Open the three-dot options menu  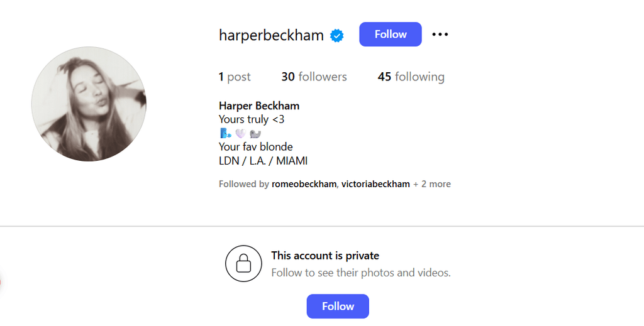(440, 35)
